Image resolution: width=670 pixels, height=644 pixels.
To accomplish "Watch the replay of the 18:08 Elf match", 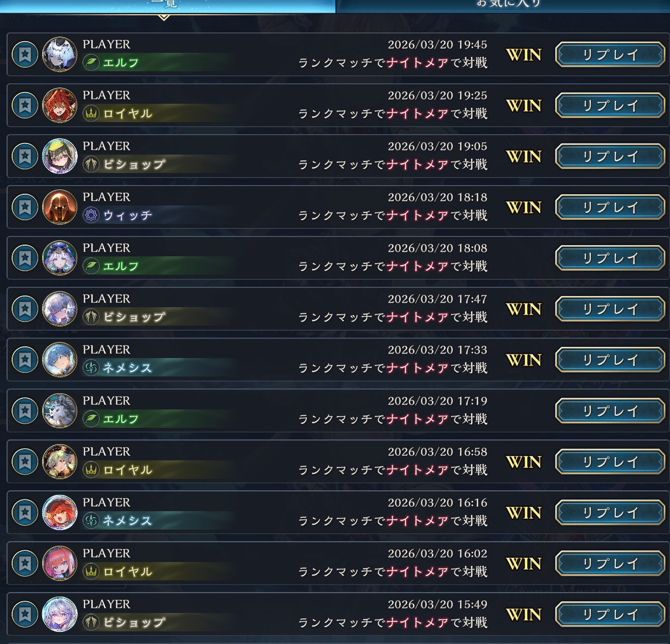I will 610,258.
